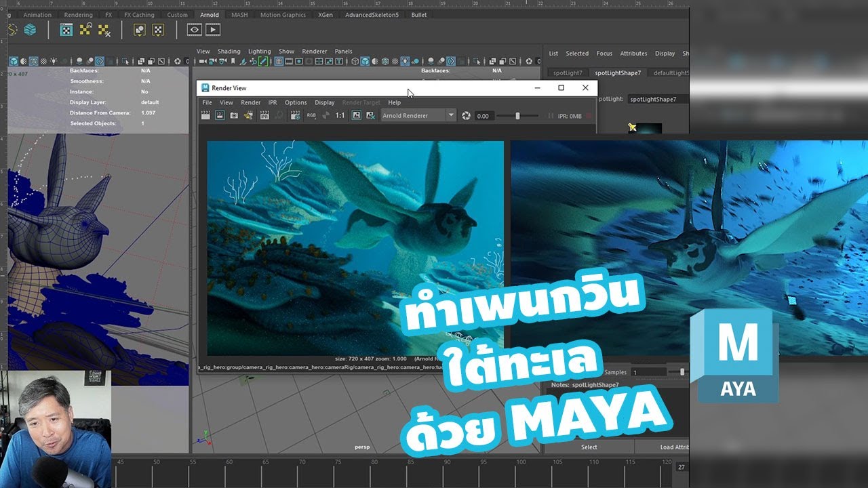Open the Arnold Renderer dropdown

418,115
